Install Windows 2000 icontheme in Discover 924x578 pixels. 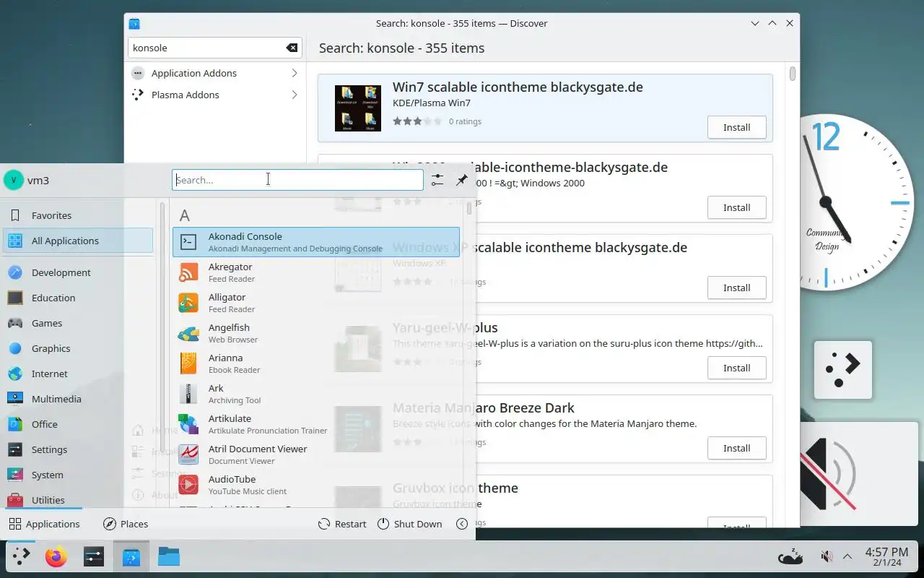click(736, 207)
